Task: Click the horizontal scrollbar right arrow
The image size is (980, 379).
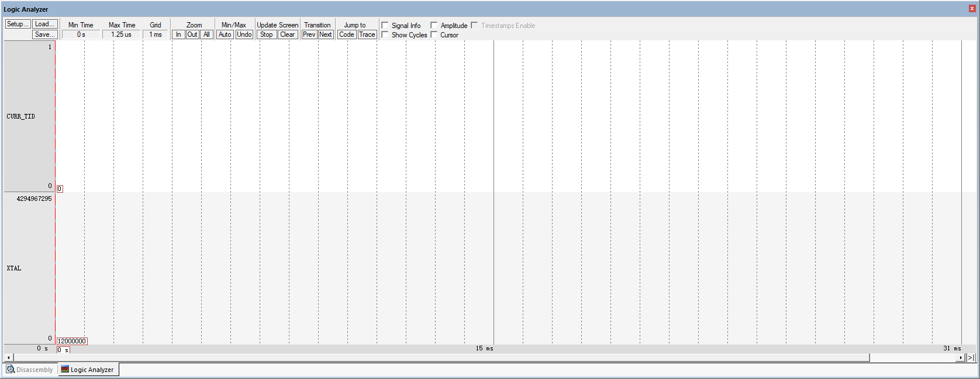Action: coord(961,357)
